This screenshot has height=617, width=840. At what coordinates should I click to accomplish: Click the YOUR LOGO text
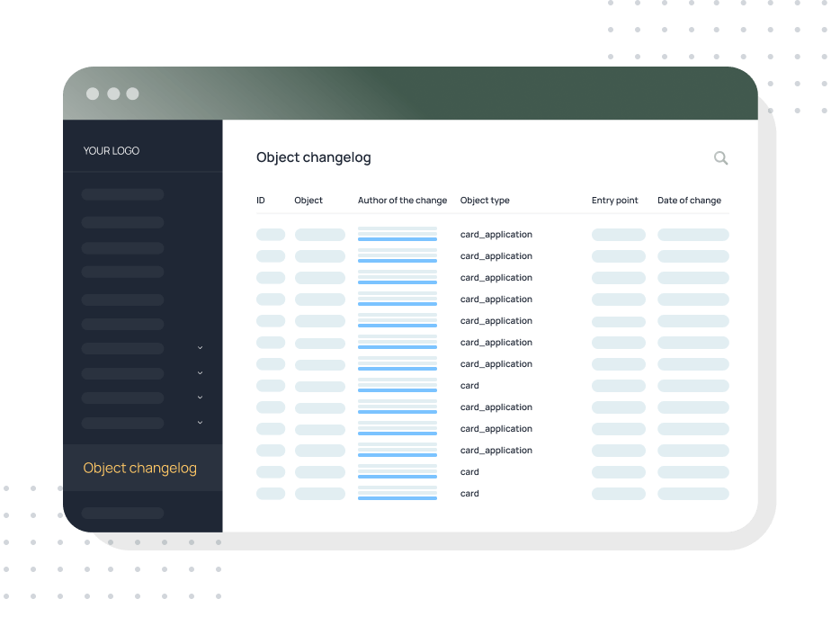pos(112,151)
